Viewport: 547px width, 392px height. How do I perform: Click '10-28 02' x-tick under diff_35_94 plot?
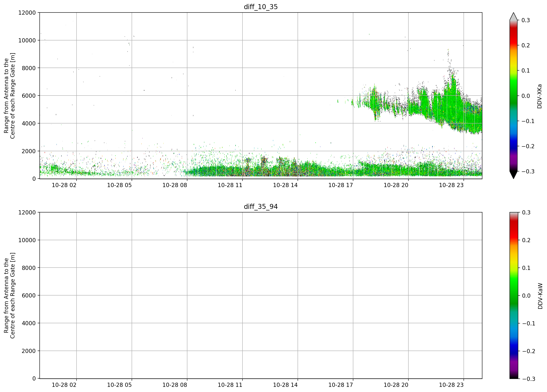pos(64,385)
